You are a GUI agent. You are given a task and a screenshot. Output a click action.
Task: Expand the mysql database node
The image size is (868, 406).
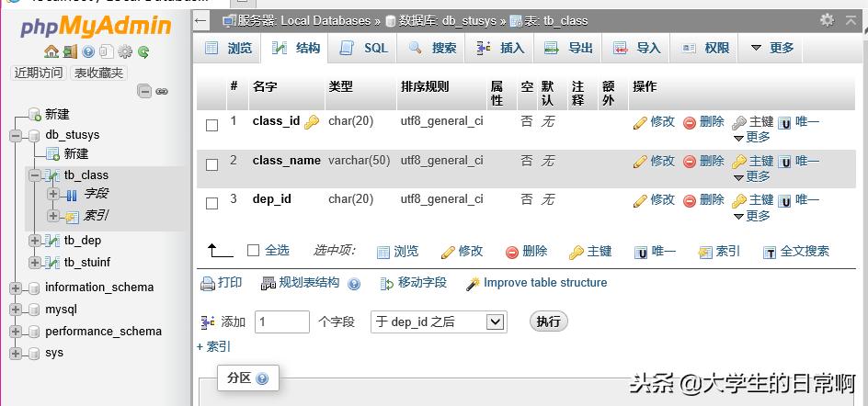point(16,310)
